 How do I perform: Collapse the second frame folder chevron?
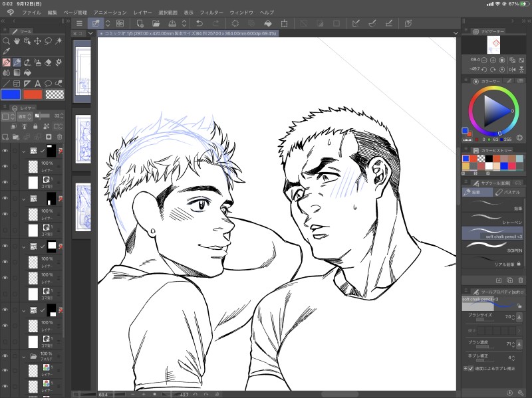click(24, 199)
